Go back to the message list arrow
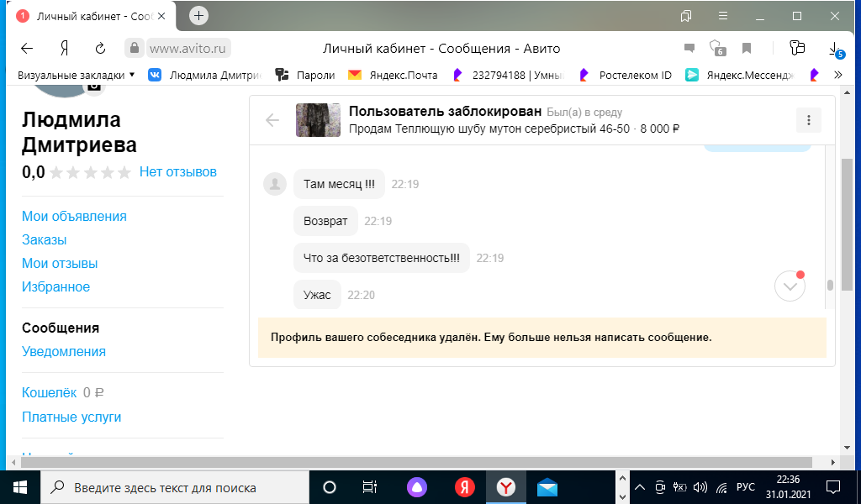Screen dimensions: 861x504 point(272,120)
